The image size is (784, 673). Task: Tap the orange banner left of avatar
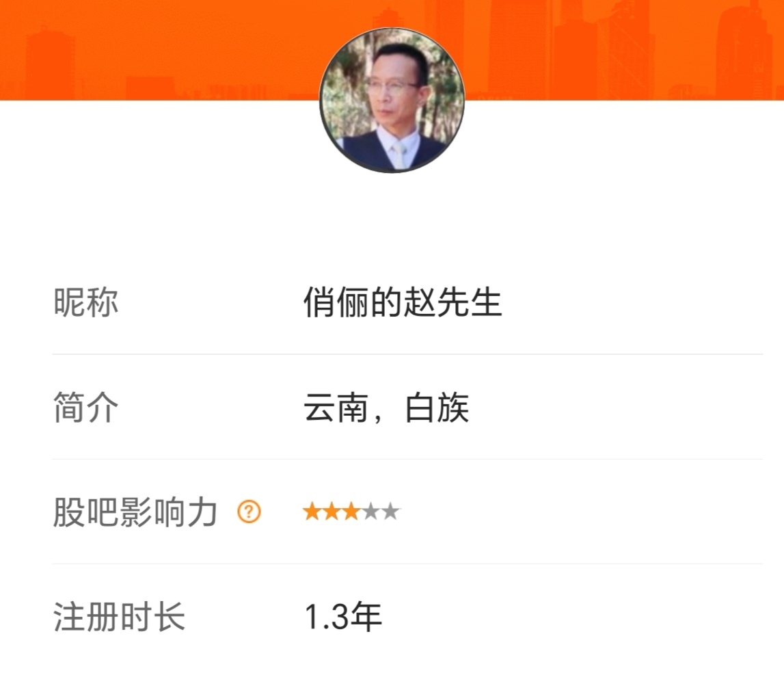coord(159,50)
